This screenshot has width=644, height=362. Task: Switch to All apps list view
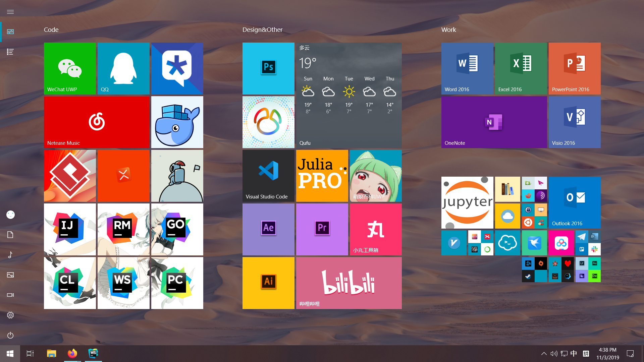pos(10,52)
